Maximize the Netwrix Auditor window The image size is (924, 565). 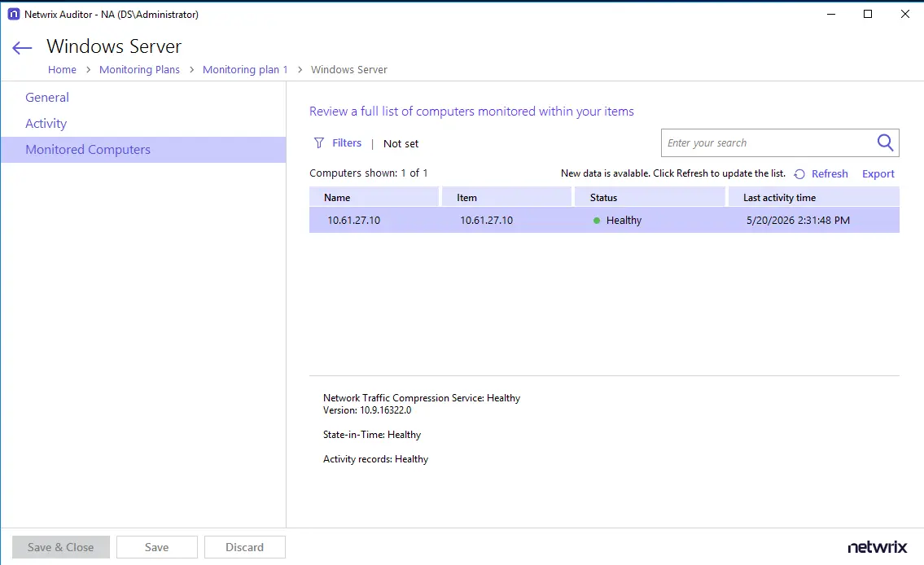point(868,14)
